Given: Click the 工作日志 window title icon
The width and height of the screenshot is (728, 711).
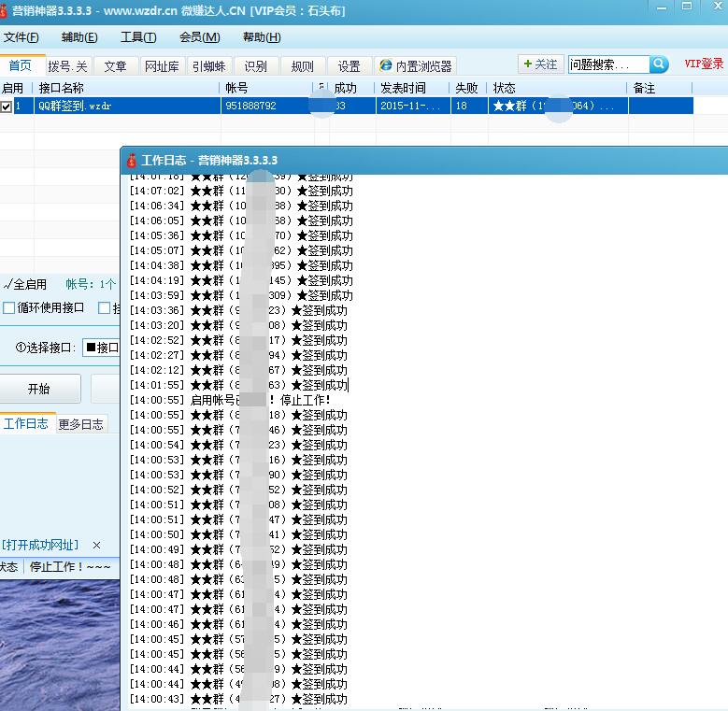Looking at the screenshot, I should tap(132, 161).
